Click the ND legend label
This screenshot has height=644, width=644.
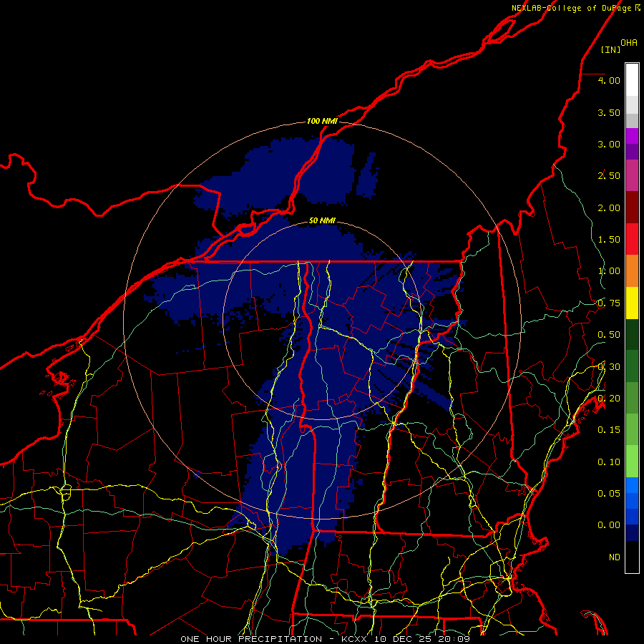[x=615, y=557]
